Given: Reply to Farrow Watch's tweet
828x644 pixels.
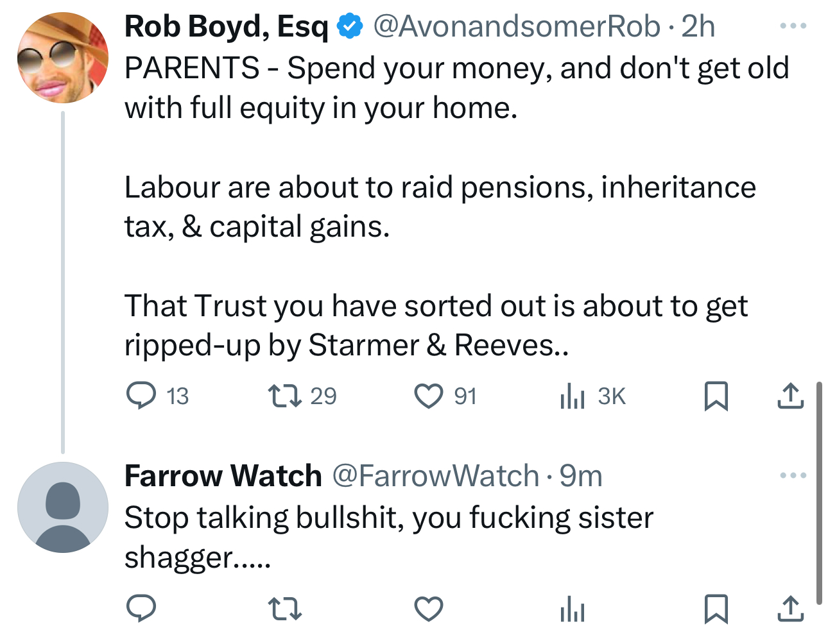Looking at the screenshot, I should [x=141, y=608].
